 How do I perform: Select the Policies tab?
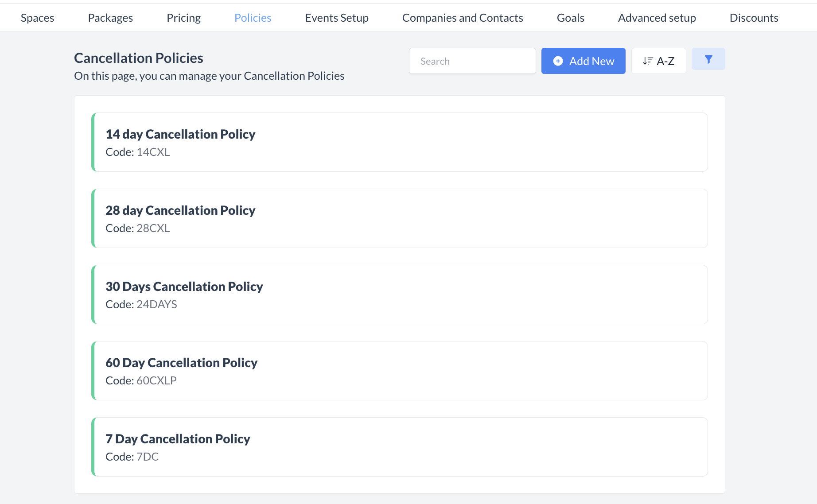point(253,18)
